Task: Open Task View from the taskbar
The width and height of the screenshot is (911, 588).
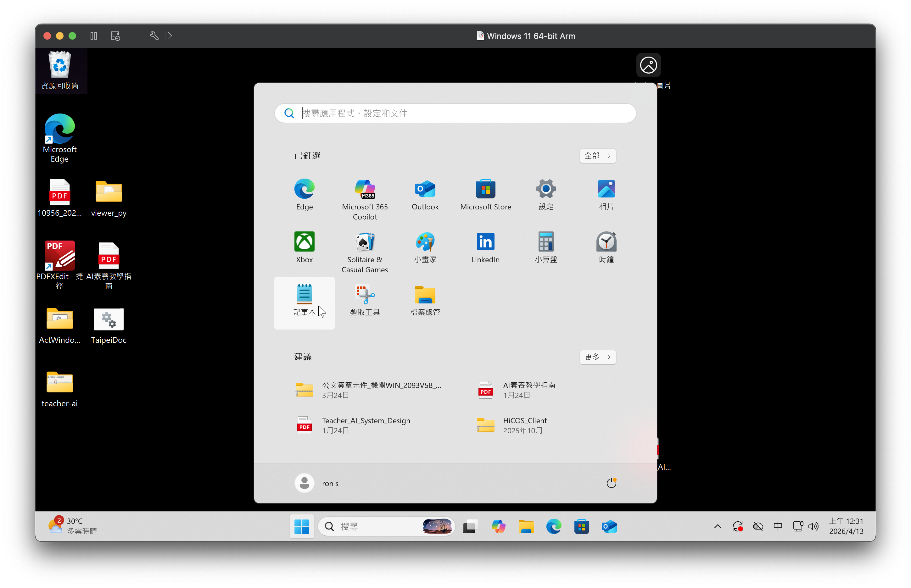Action: pos(470,526)
